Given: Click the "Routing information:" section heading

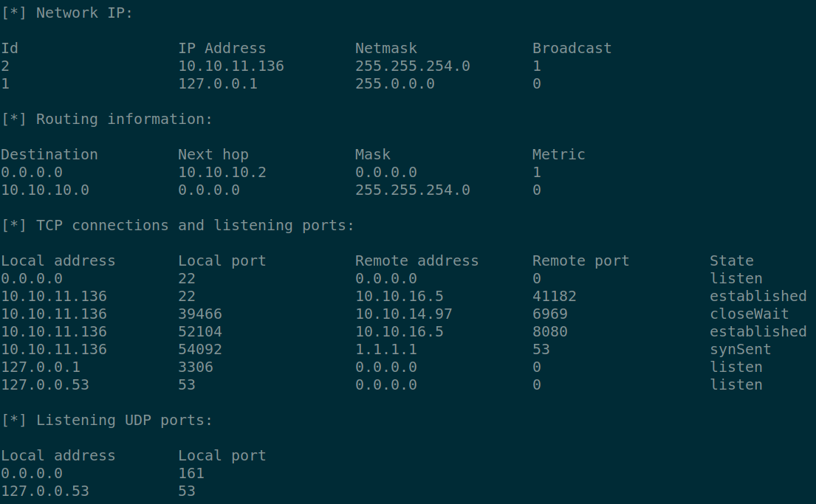Looking at the screenshot, I should pyautogui.click(x=124, y=119).
